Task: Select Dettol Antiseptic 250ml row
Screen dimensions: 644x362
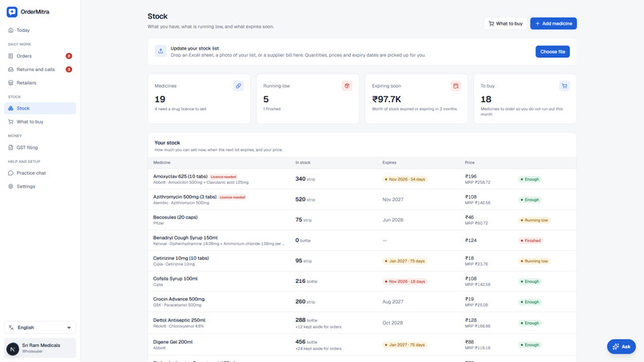Action: coord(362,323)
